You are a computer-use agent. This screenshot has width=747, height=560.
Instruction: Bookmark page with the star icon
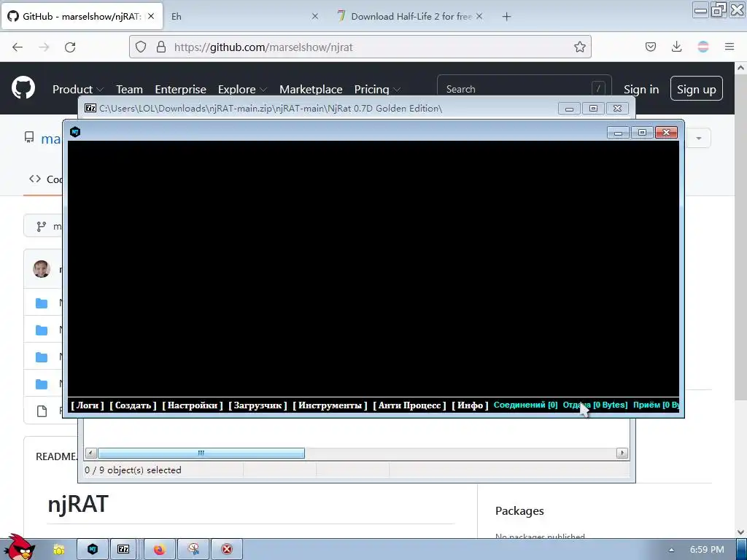click(x=579, y=47)
